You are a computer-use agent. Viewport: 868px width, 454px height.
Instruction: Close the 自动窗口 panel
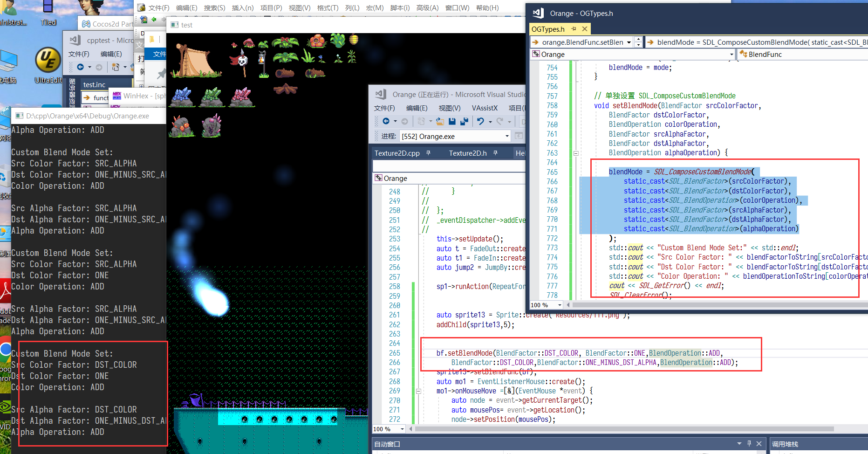[759, 444]
